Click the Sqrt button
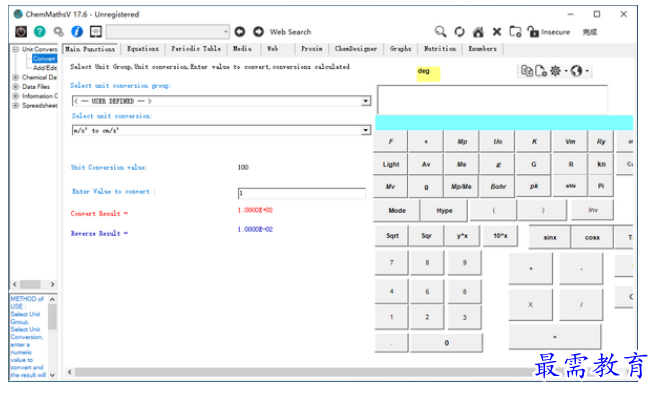The image size is (656, 397). click(x=392, y=236)
